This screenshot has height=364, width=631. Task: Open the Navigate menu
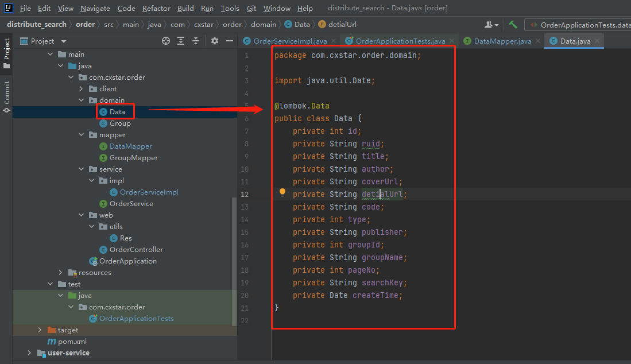[95, 8]
